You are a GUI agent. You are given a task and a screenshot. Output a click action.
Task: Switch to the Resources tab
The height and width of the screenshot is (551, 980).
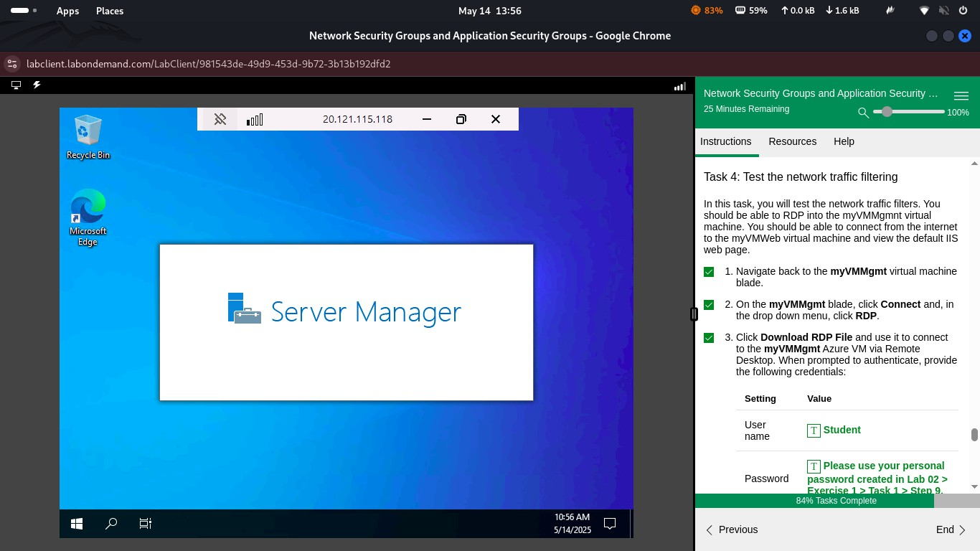point(792,141)
